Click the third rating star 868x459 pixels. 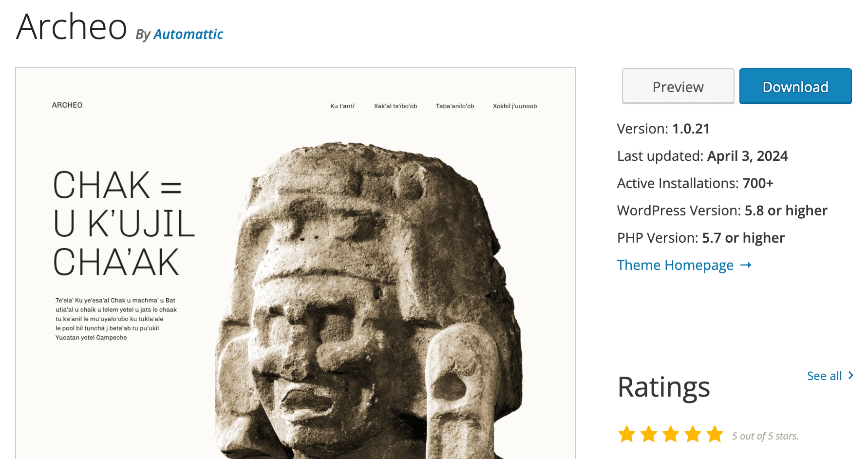[x=671, y=433]
